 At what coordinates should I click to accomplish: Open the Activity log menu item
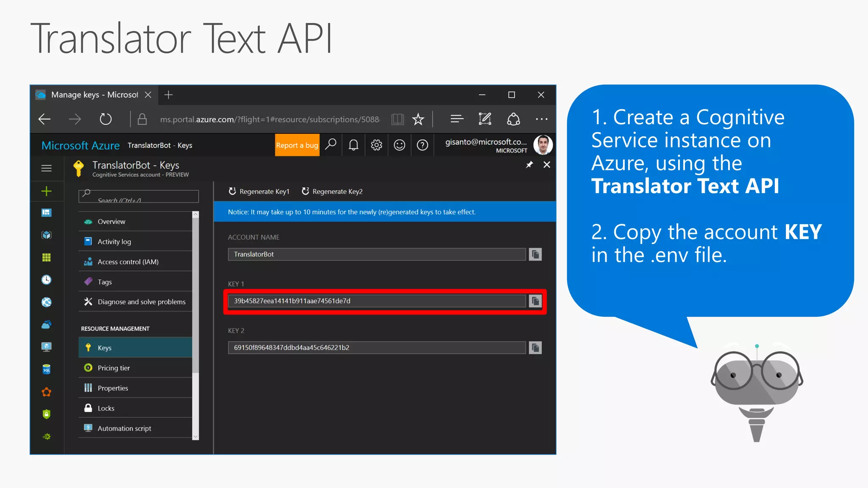point(114,241)
